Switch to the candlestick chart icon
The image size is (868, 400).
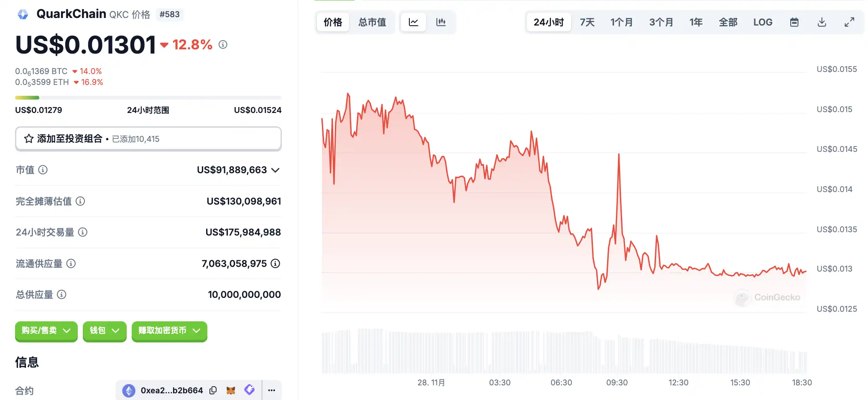click(441, 22)
